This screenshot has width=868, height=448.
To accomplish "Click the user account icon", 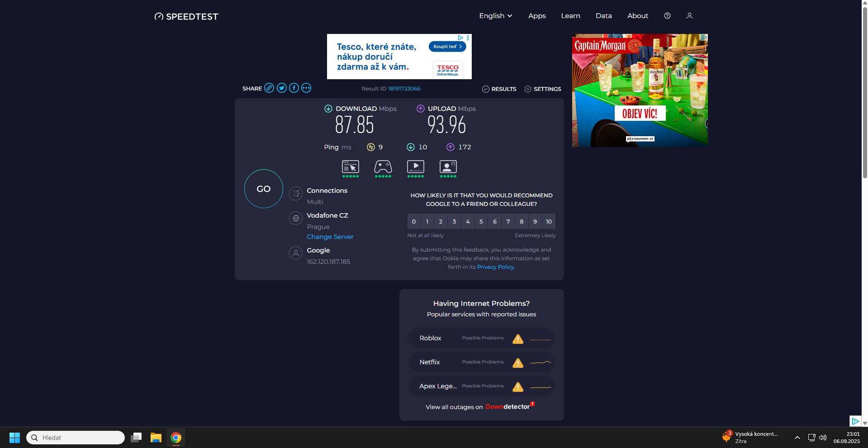I will pos(689,15).
